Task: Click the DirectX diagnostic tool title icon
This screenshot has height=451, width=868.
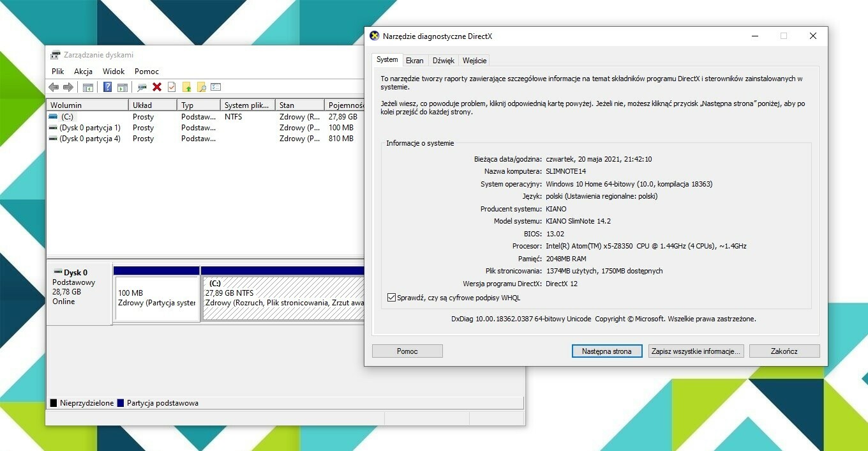Action: [x=375, y=36]
